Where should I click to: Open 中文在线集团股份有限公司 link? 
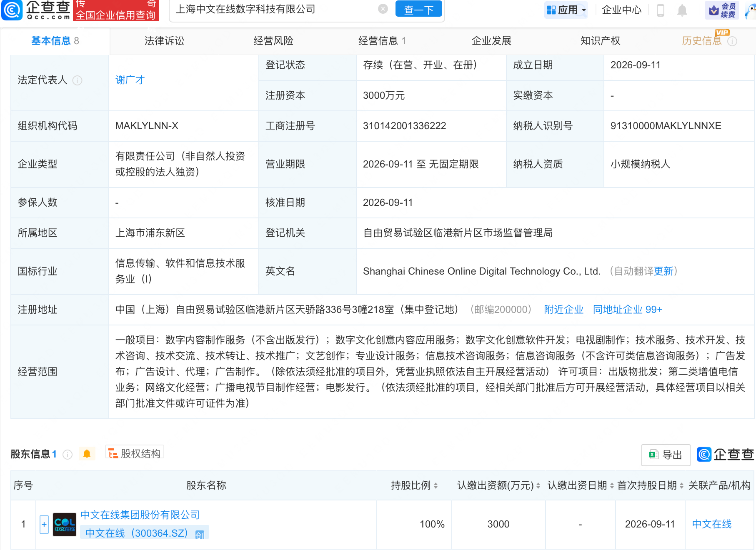(140, 515)
